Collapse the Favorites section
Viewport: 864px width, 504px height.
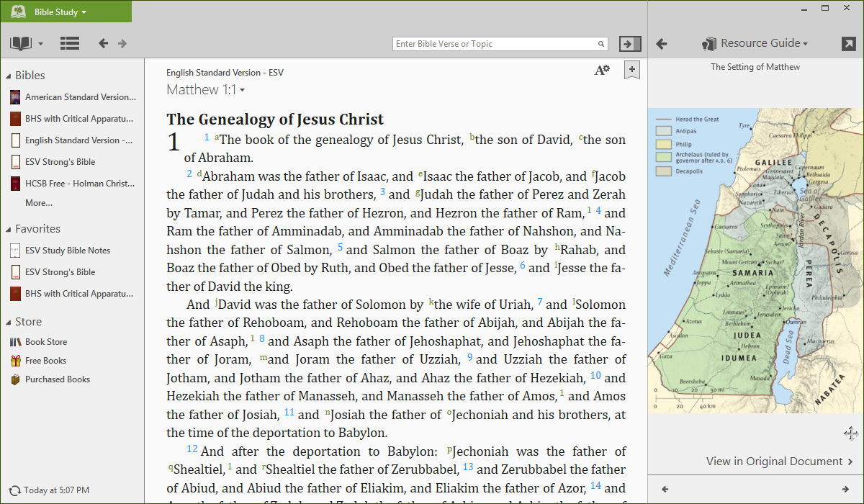point(9,229)
